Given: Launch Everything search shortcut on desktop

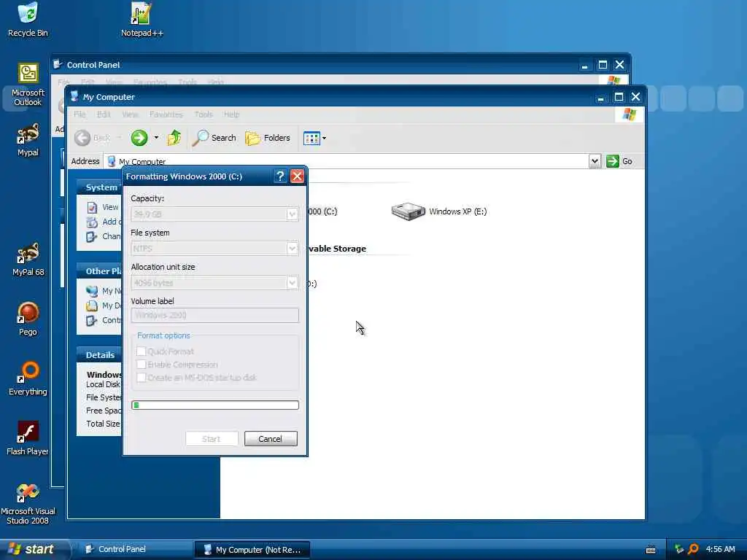Looking at the screenshot, I should 28,379.
